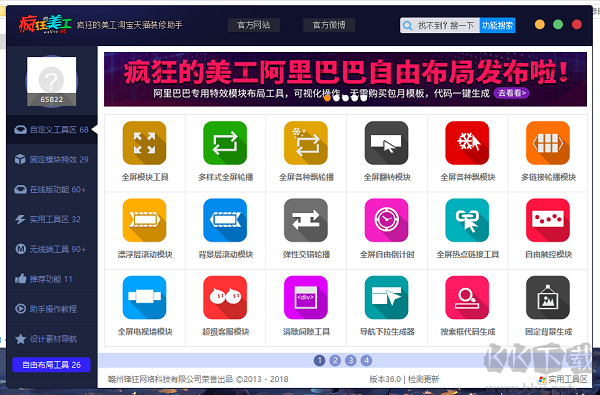Open the 超级客服模块 red icon
The width and height of the screenshot is (600, 395).
tap(225, 297)
